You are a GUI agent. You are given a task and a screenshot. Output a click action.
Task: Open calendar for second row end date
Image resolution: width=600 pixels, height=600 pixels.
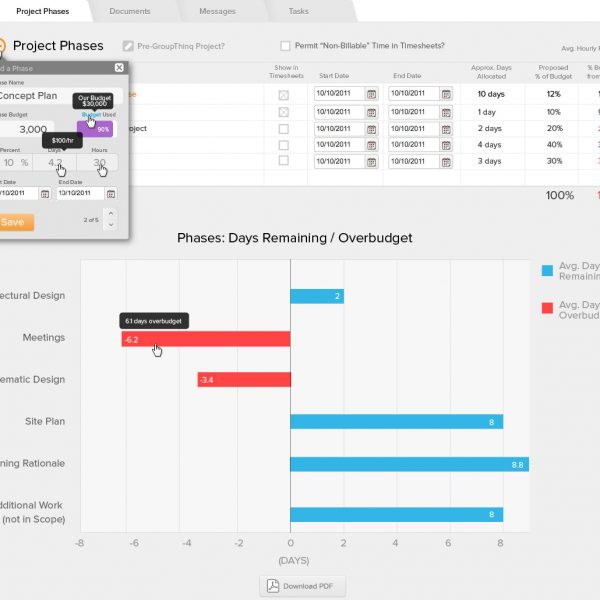tap(446, 112)
